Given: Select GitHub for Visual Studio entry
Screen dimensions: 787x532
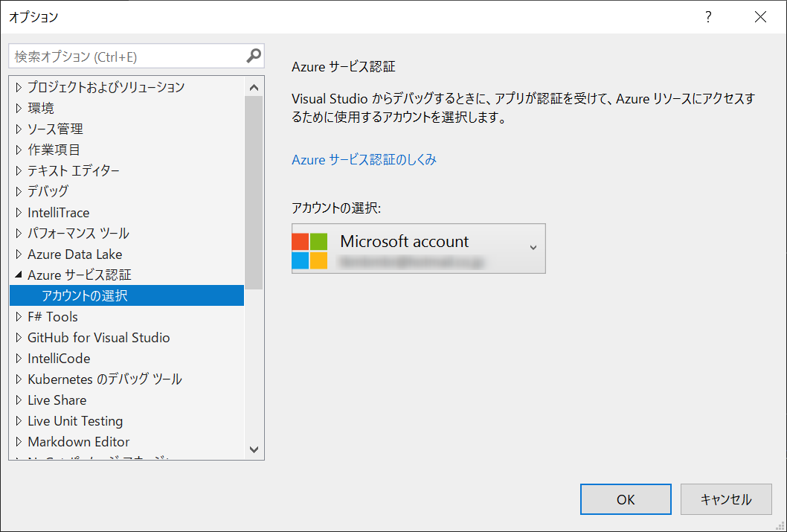Looking at the screenshot, I should [98, 337].
